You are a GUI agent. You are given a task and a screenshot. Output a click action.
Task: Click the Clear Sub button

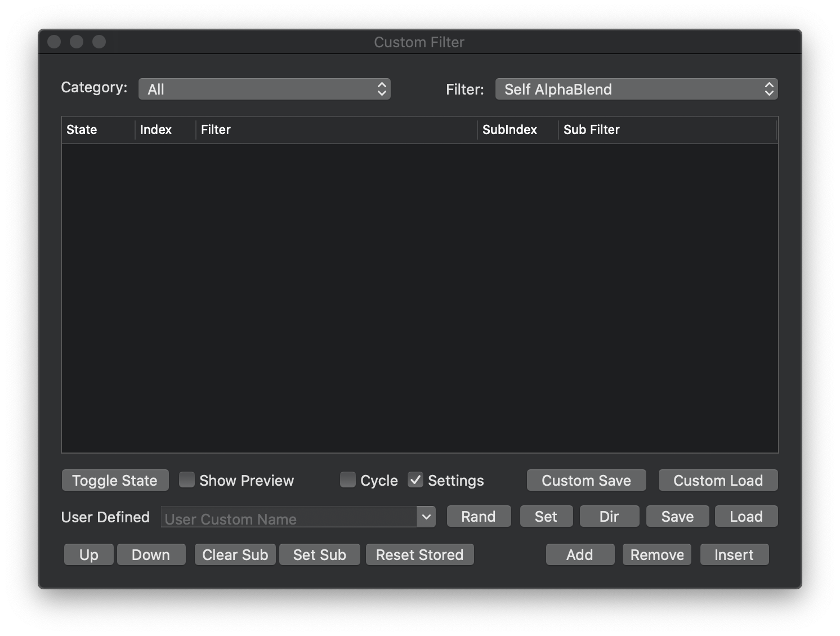tap(235, 554)
